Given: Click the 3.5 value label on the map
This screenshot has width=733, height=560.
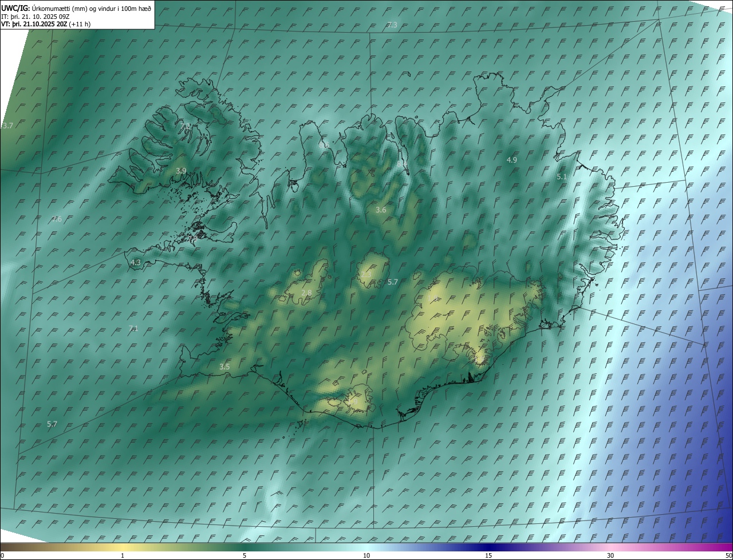Looking at the screenshot, I should [224, 366].
